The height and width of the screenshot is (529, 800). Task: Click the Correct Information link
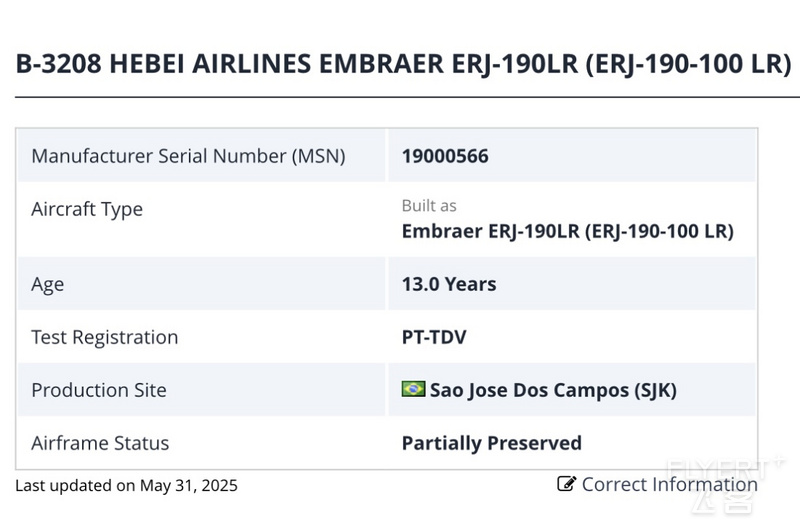[x=658, y=484]
